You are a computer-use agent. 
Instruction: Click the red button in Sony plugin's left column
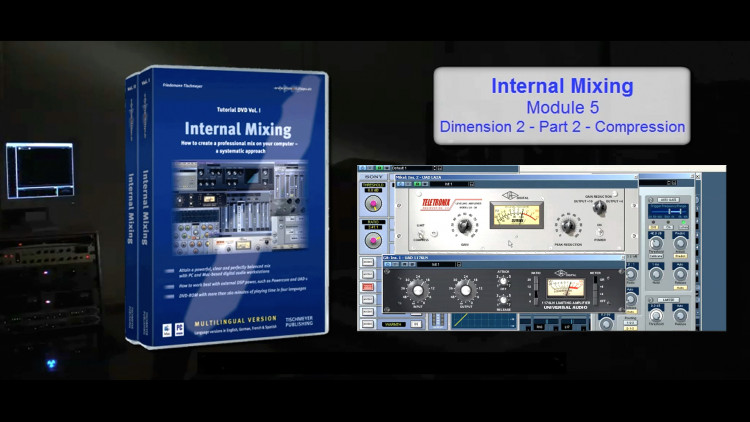pyautogui.click(x=368, y=287)
